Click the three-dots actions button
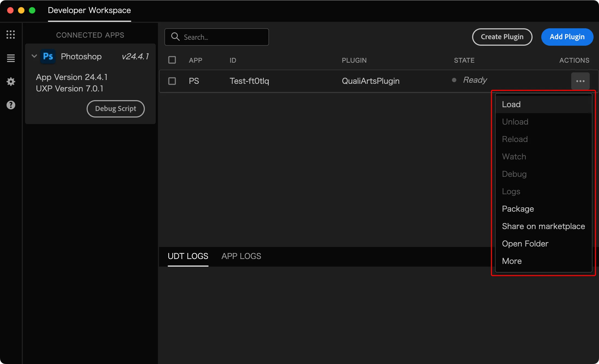Viewport: 599px width, 364px height. (580, 81)
